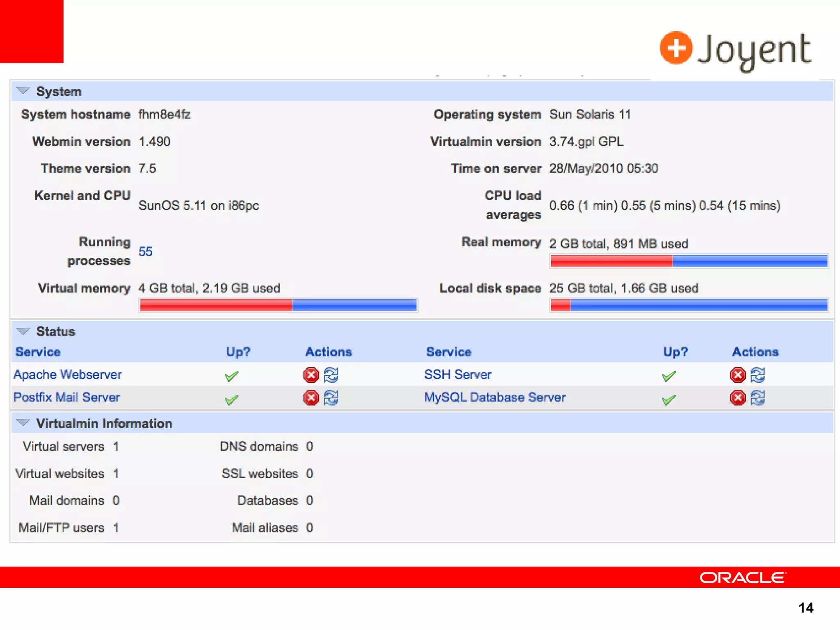Stop the MySQL Database Server
Viewport: 840px width, 630px height.
[x=737, y=397]
